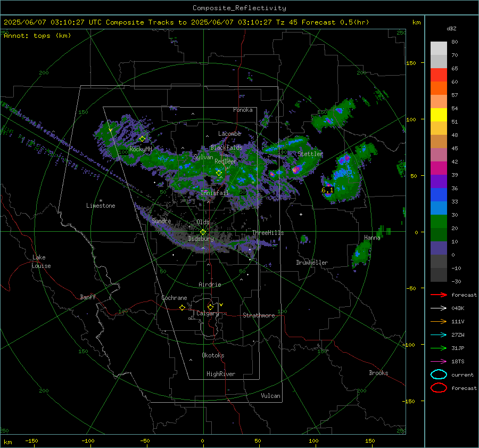This screenshot has width=479, height=448.
Task: Click the yellow diamond marker above Calgary label
Action: tap(210, 307)
